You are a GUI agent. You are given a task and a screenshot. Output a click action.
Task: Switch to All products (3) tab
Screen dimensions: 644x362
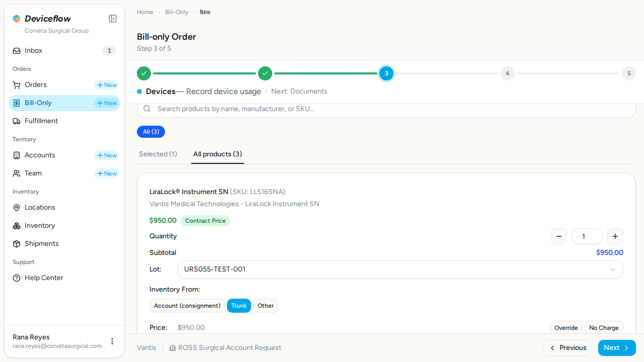[217, 154]
